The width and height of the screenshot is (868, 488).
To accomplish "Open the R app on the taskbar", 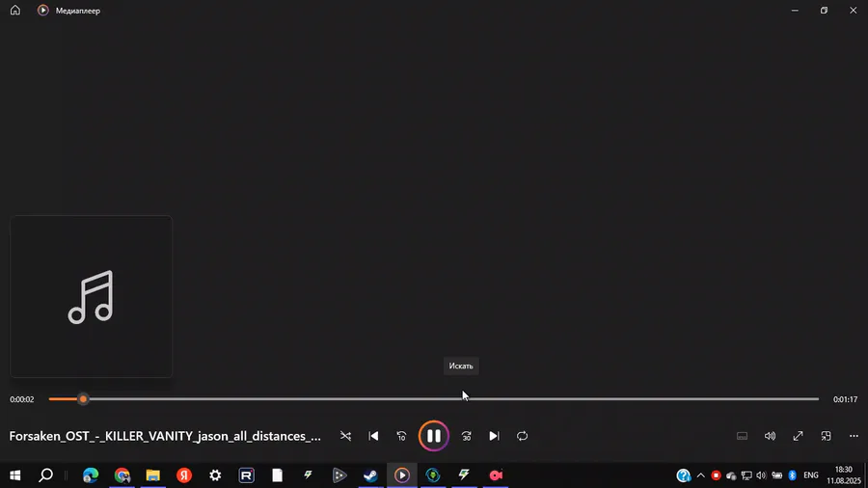I will click(x=246, y=475).
